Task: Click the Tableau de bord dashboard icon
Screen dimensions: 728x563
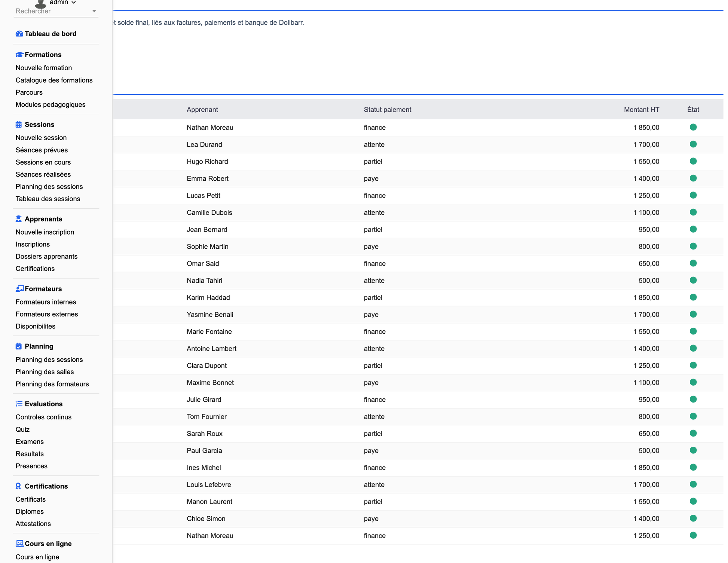Action: click(19, 34)
